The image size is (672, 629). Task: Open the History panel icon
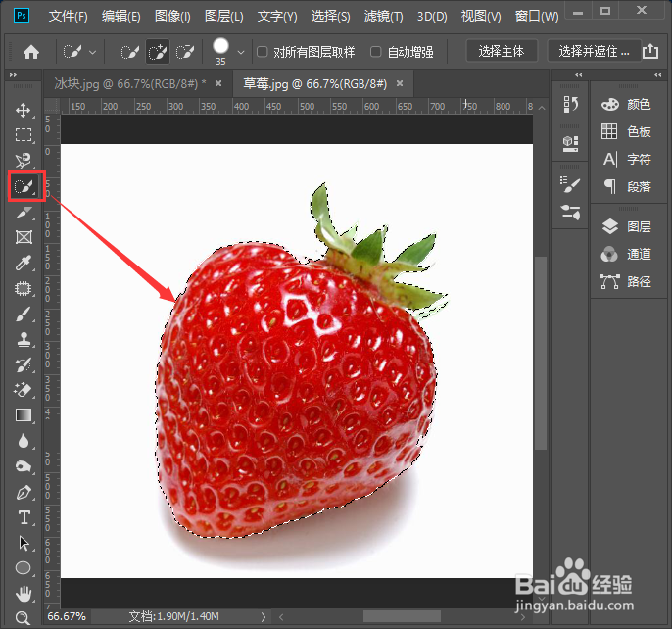click(x=570, y=104)
